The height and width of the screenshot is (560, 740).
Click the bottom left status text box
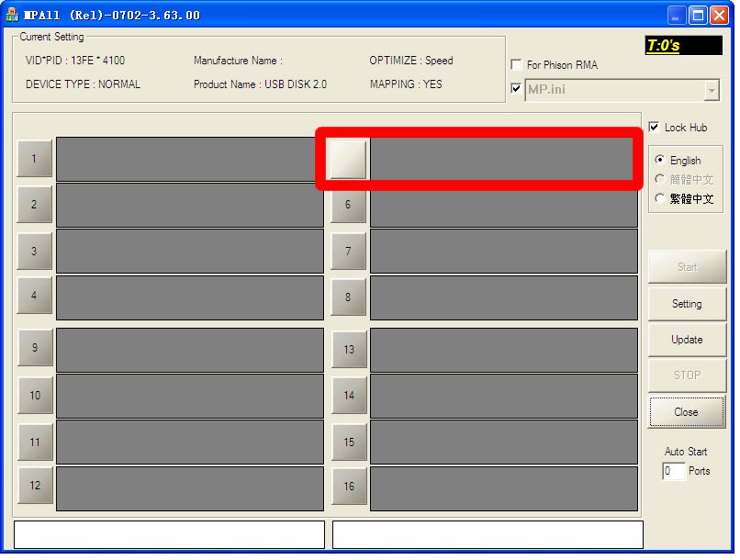click(x=169, y=534)
